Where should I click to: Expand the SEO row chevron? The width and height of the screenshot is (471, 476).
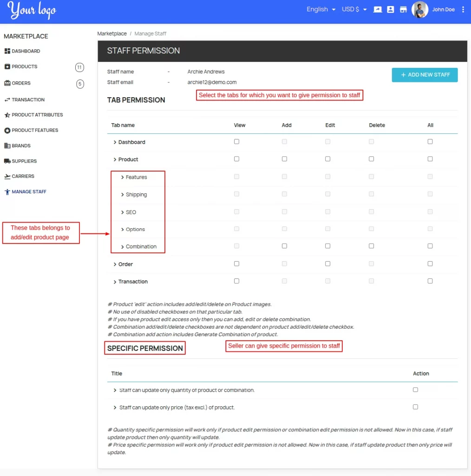click(x=122, y=212)
